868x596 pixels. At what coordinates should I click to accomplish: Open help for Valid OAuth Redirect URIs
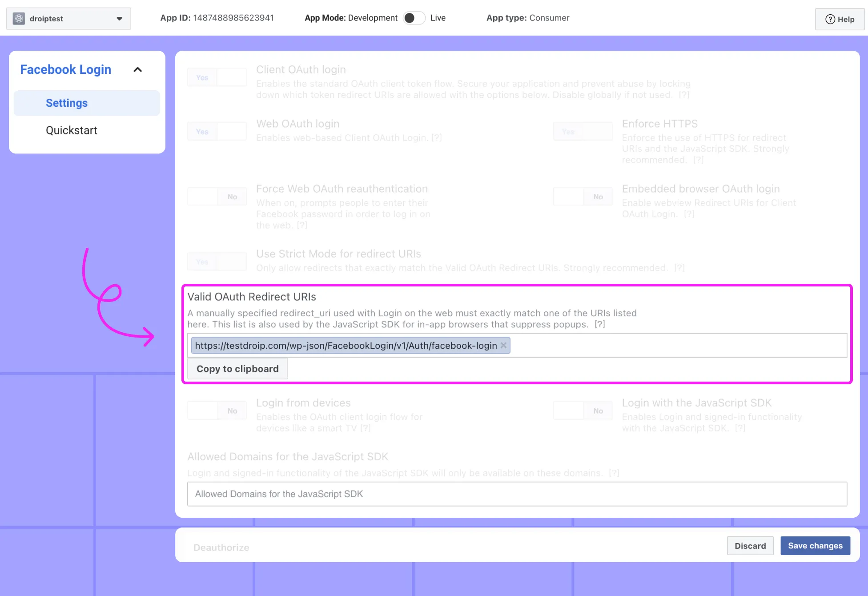coord(599,324)
